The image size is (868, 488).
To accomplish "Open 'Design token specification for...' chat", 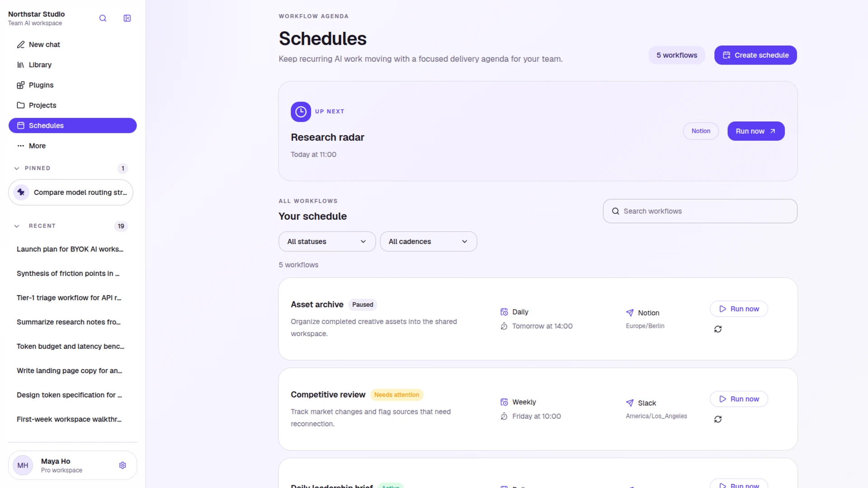I will [x=70, y=395].
